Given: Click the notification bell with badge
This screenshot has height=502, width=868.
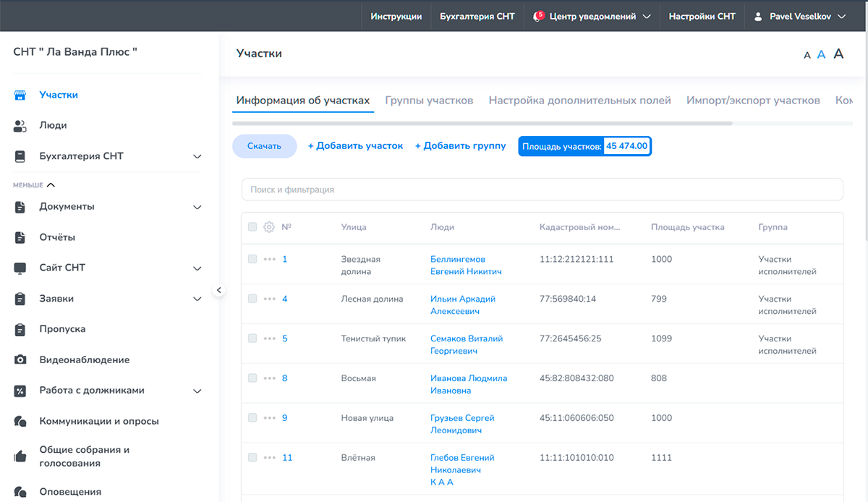Looking at the screenshot, I should click(537, 16).
